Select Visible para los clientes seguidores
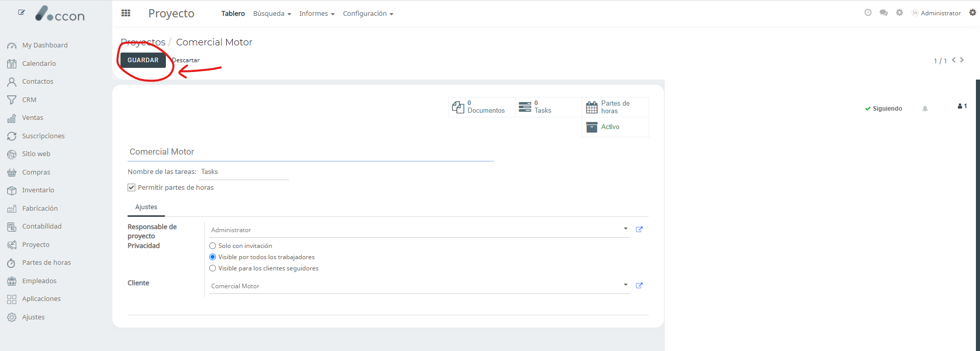The width and height of the screenshot is (980, 351). coord(212,268)
